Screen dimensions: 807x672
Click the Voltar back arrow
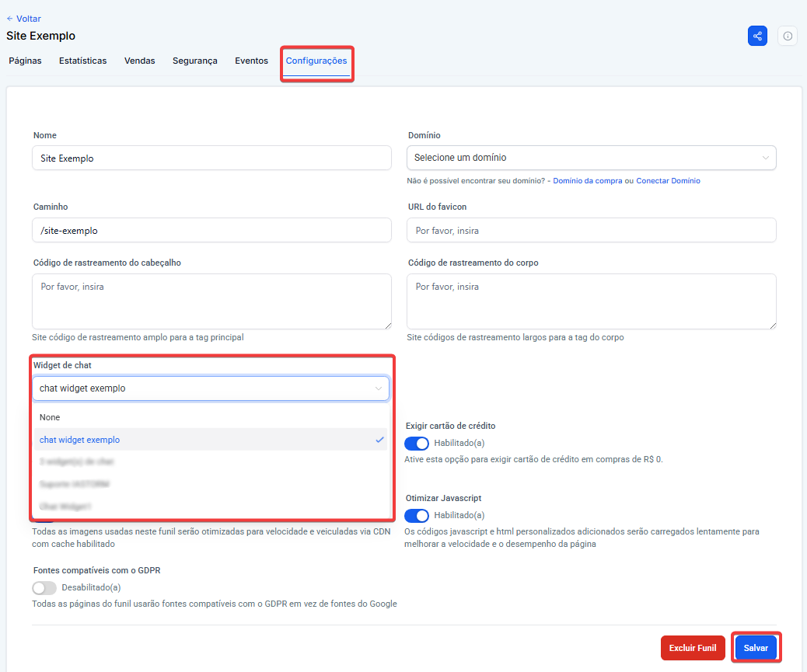23,19
